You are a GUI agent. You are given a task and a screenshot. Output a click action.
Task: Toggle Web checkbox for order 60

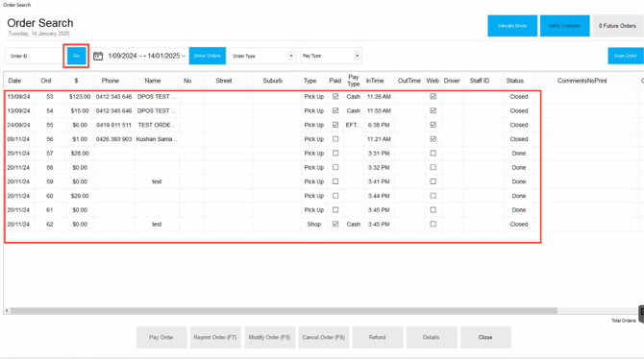point(433,196)
